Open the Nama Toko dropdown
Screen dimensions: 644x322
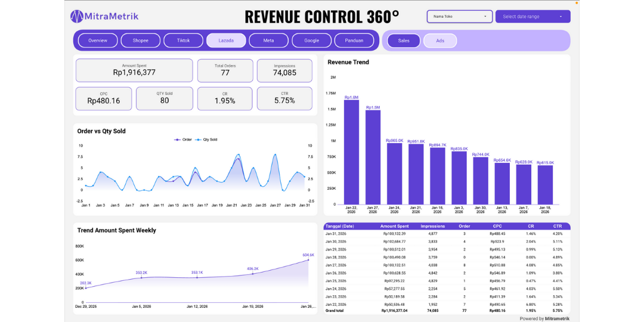tap(459, 16)
